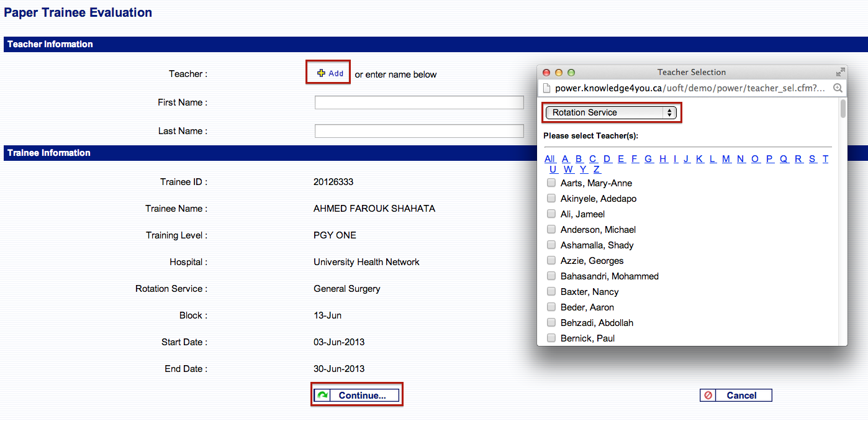Screen dimensions: 868x421
Task: Filter teachers by the letter M
Action: pos(726,159)
